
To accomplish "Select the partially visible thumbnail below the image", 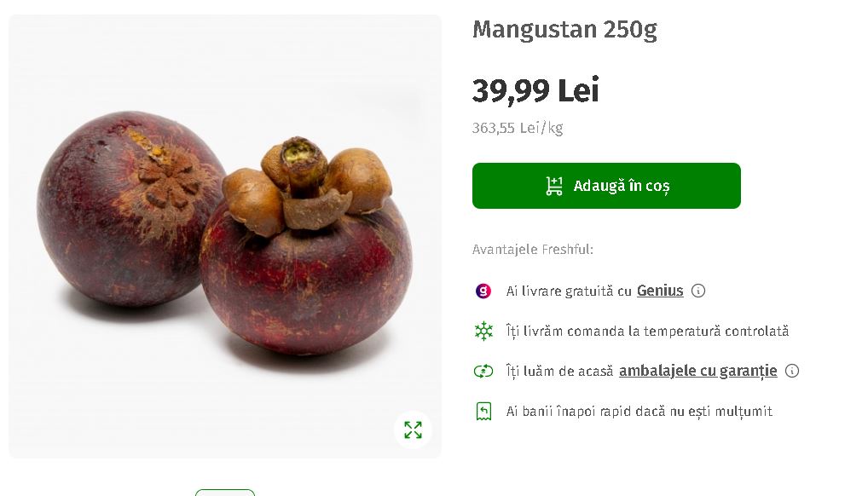I will [x=225, y=493].
